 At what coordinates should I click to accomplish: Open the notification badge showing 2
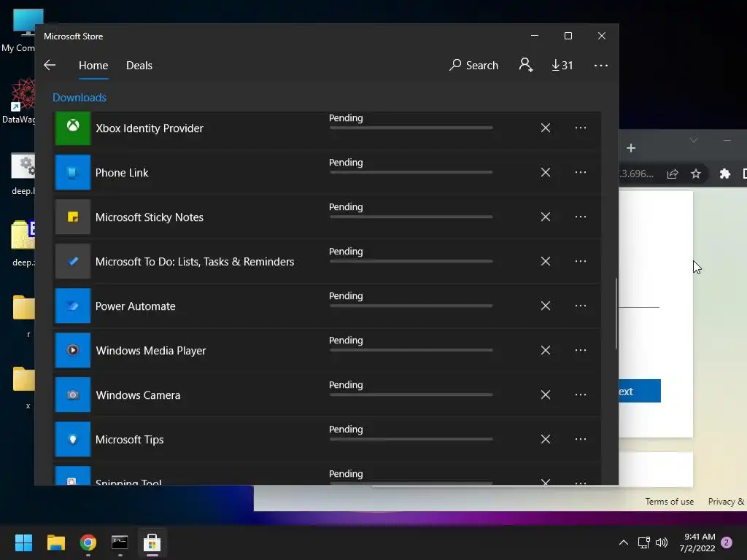pyautogui.click(x=727, y=542)
